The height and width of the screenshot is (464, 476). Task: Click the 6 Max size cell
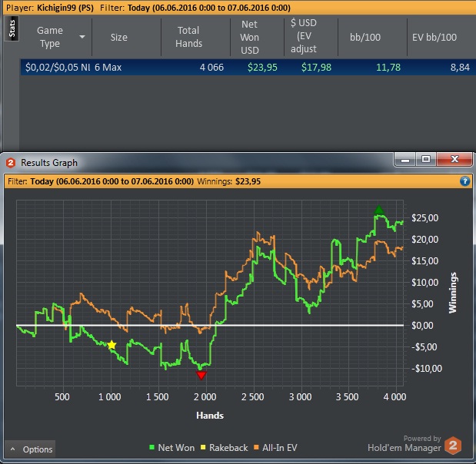tap(108, 67)
